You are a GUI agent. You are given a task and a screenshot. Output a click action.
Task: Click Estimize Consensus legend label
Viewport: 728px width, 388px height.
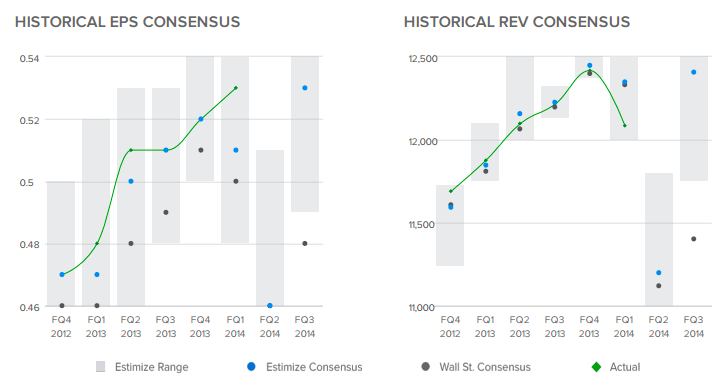coord(314,367)
